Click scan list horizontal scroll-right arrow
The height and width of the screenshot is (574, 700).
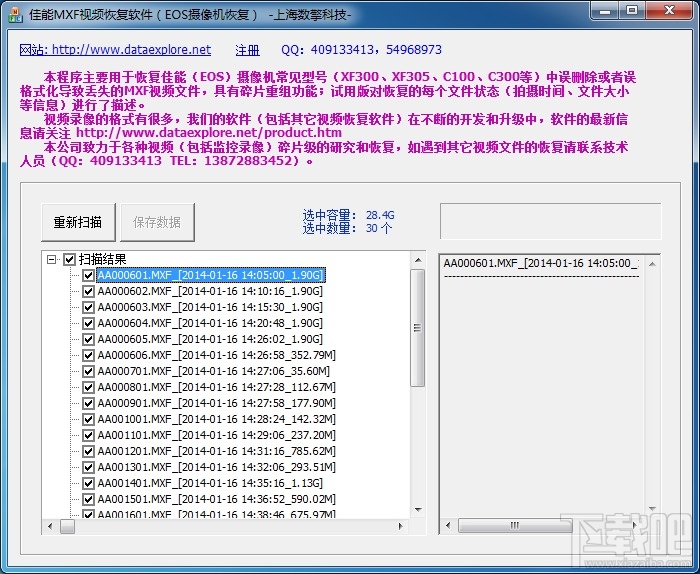401,527
